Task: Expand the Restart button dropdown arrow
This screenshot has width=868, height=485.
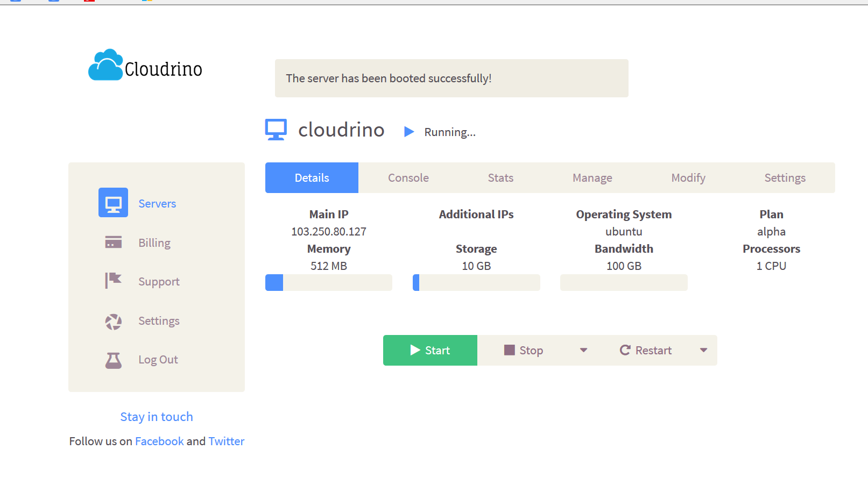Action: (x=703, y=351)
